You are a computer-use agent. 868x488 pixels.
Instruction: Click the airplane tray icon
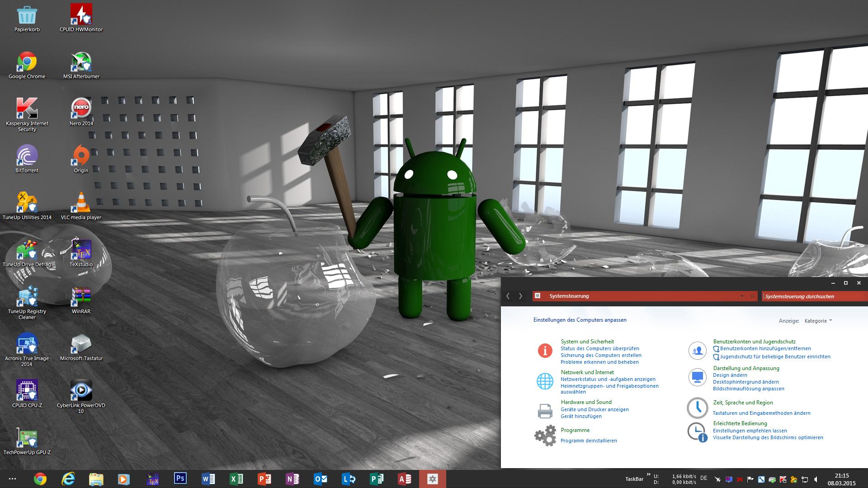tap(717, 479)
